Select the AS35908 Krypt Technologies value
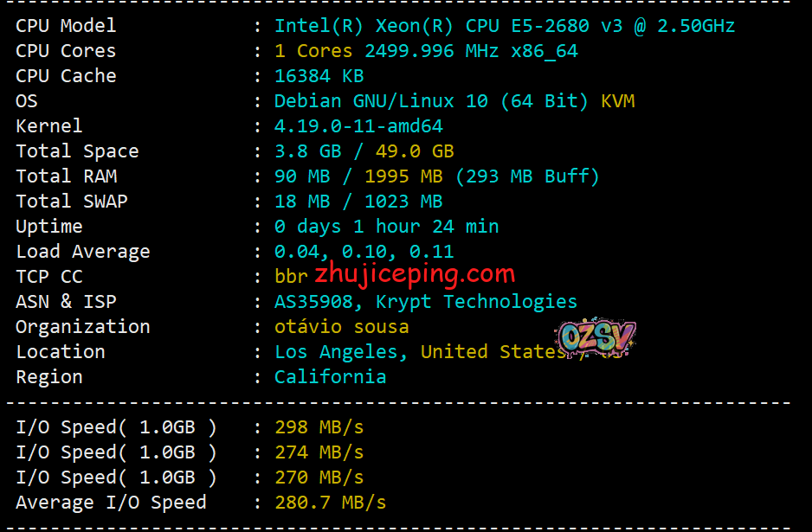Image resolution: width=812 pixels, height=532 pixels. click(x=425, y=302)
